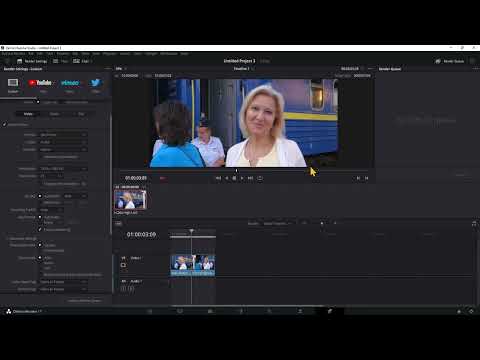Adjust the timeline zoom slider

(x=322, y=223)
